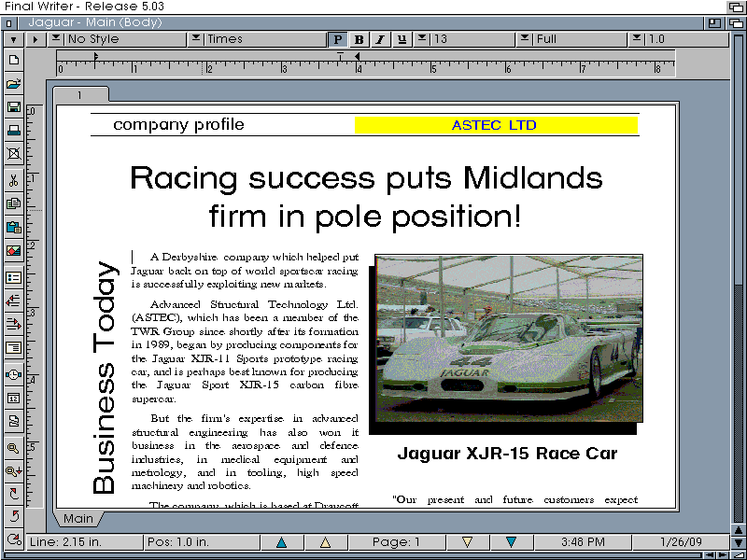Click the right margin marker on the ruler

pos(358,56)
